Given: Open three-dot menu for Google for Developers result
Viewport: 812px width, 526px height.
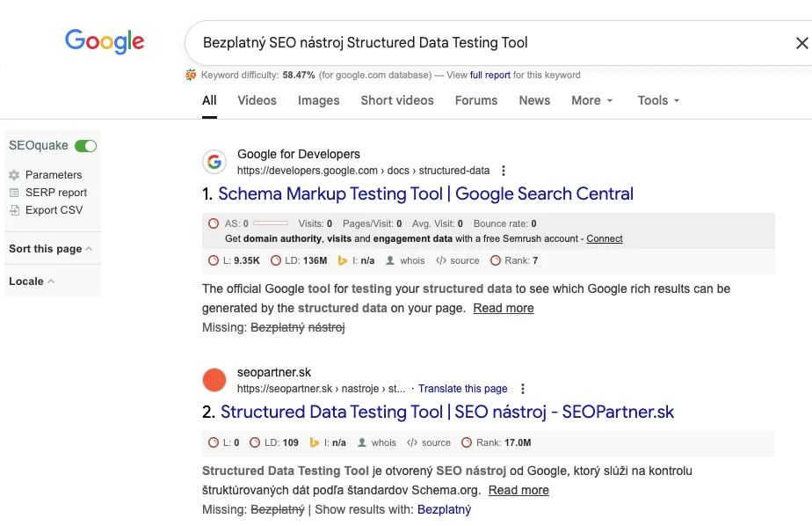Looking at the screenshot, I should [504, 171].
